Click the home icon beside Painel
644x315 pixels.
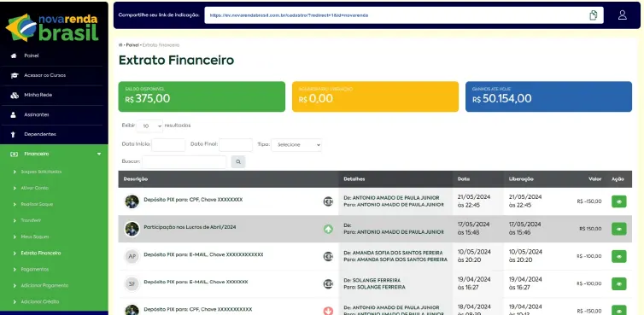pos(14,55)
